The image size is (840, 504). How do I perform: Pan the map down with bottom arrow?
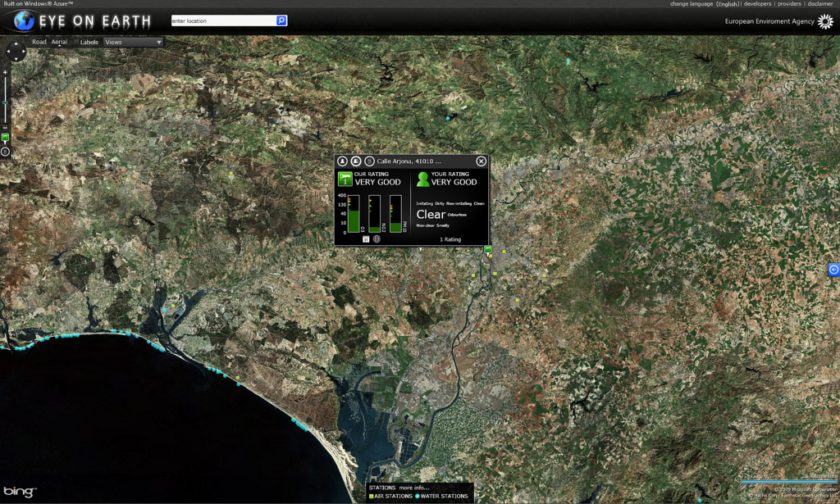pos(16,58)
